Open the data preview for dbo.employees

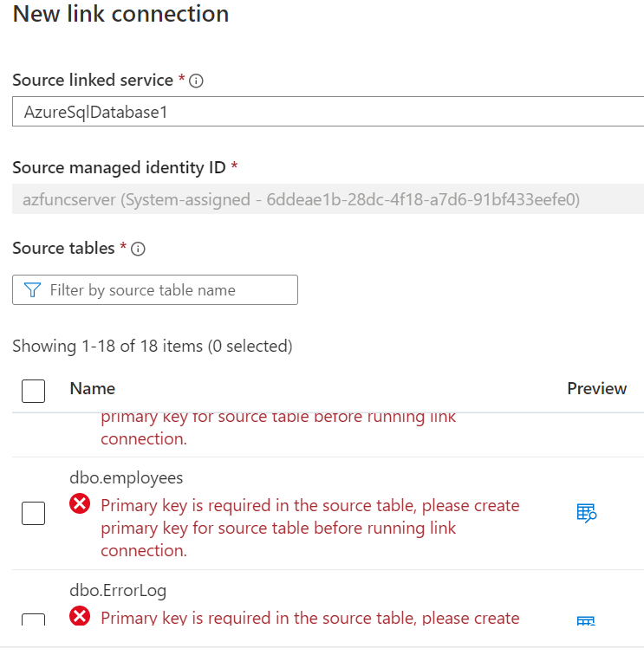point(586,513)
